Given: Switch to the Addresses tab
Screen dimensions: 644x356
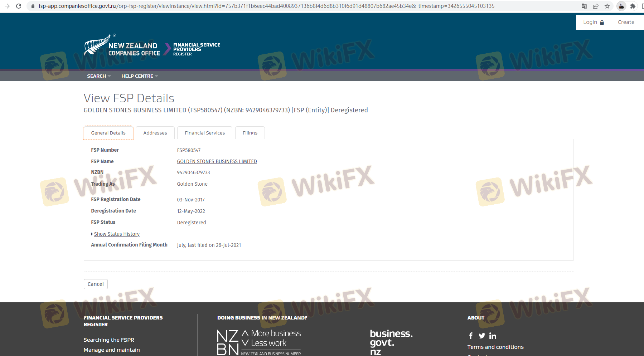Looking at the screenshot, I should click(x=155, y=133).
